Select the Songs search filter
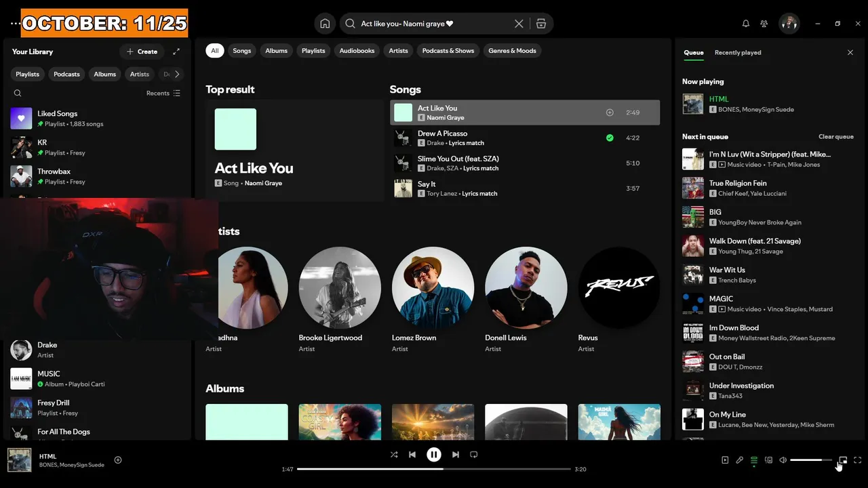Screen dimensions: 868x488 242,51
